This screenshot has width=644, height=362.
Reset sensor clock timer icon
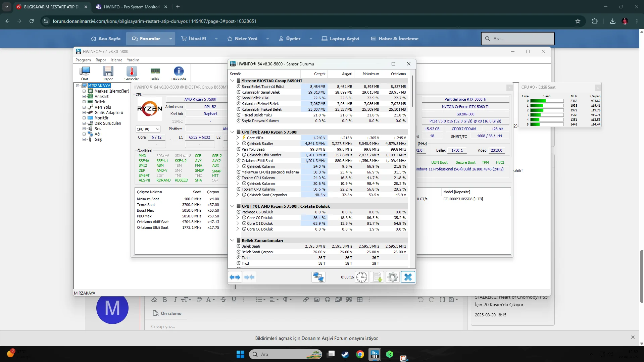(362, 277)
